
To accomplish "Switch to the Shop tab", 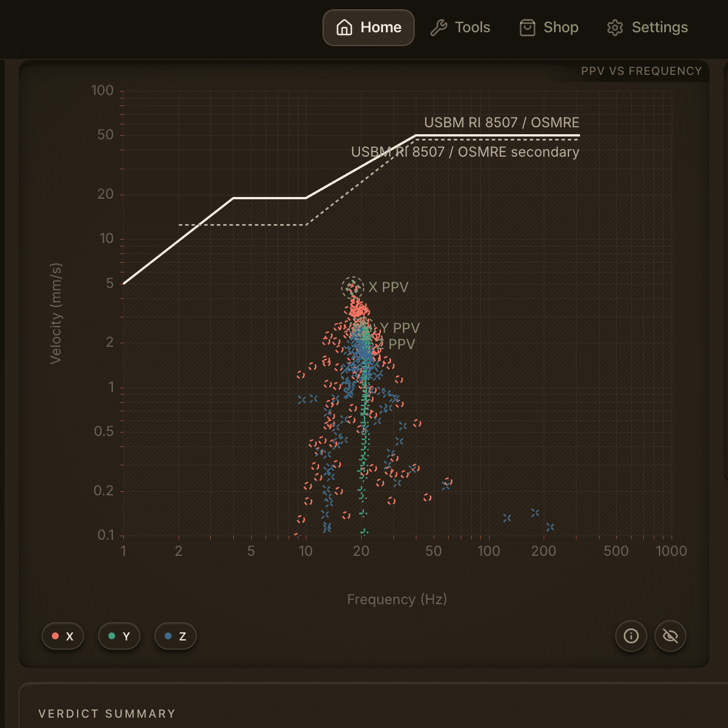I will point(549,28).
